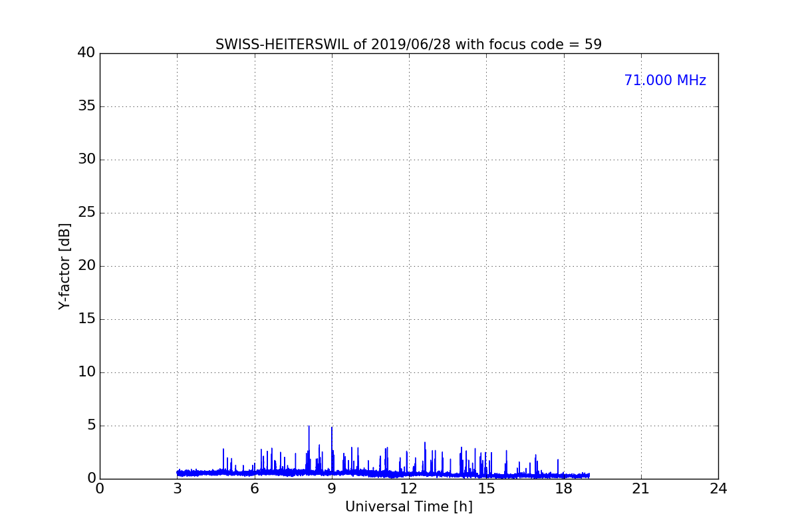Click the x-axis tick label 6
The height and width of the screenshot is (532, 798).
[x=254, y=488]
